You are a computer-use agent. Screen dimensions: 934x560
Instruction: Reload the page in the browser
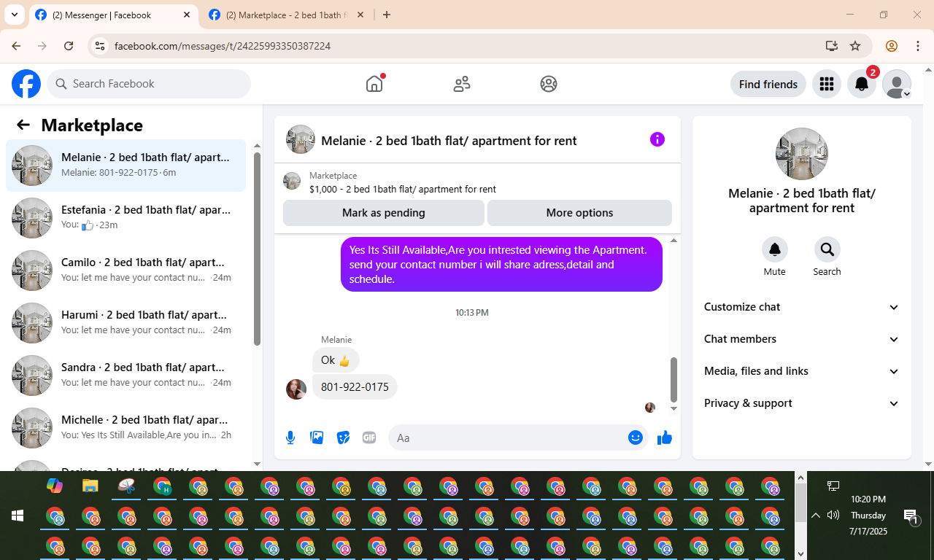69,46
